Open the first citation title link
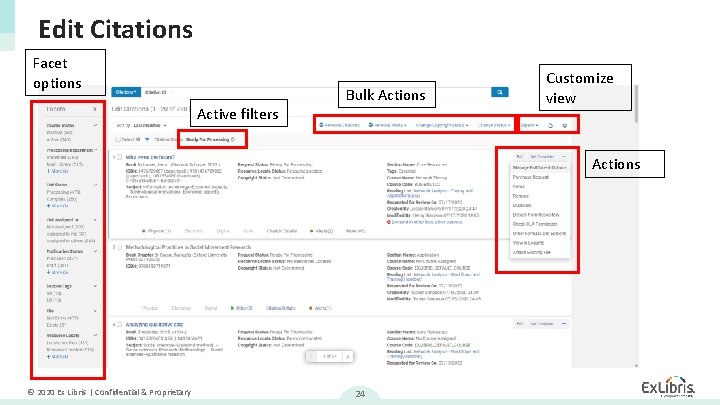Image resolution: width=720 pixels, height=405 pixels. [150, 157]
